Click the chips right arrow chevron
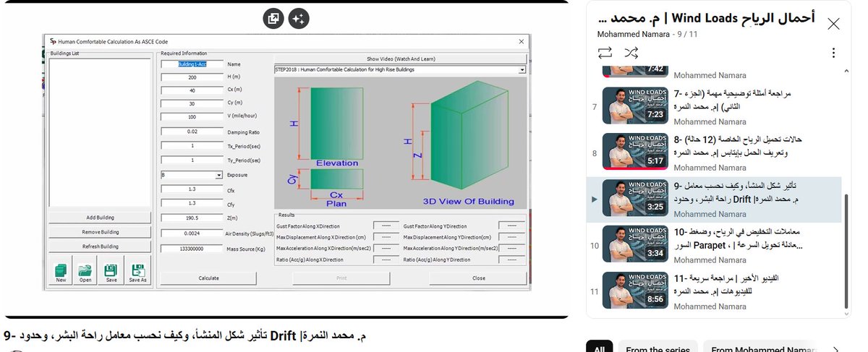This screenshot has width=868, height=352. (837, 350)
